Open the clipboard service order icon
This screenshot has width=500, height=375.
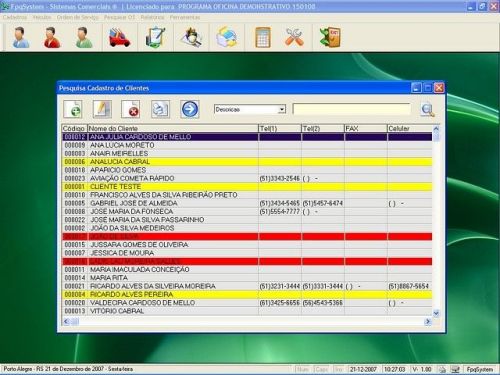tap(156, 37)
